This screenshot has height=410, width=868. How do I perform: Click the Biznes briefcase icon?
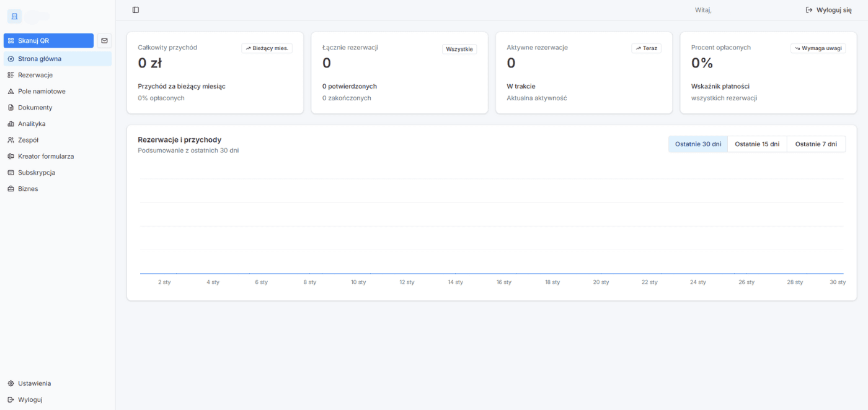pos(11,189)
